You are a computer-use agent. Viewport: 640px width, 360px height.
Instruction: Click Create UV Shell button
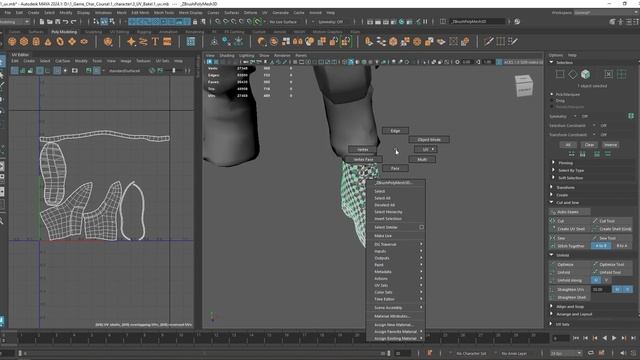569,229
